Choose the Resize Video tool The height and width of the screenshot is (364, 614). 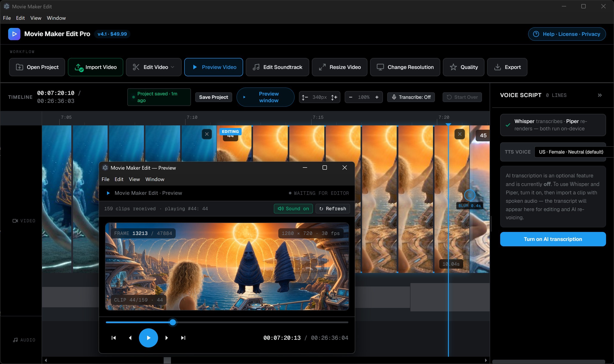(340, 67)
